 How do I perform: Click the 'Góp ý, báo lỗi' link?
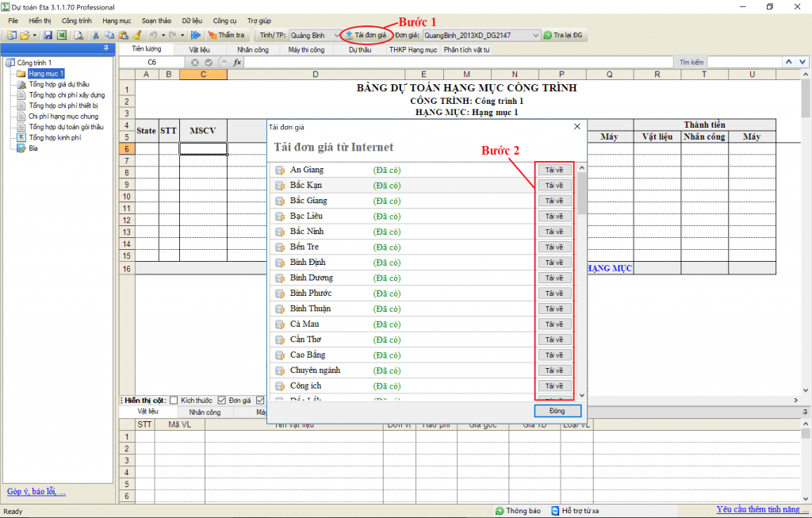tap(36, 492)
